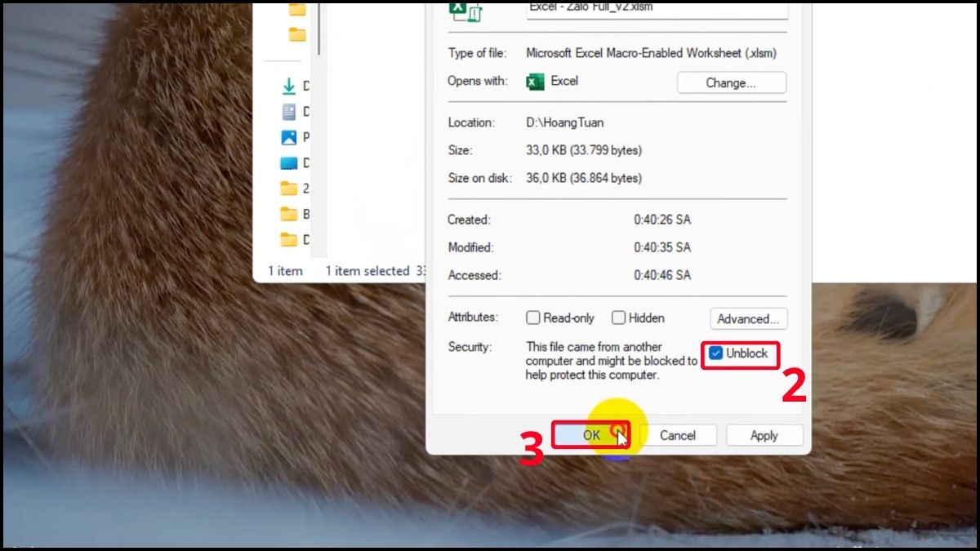
Task: Click the file name text field
Action: (657, 9)
